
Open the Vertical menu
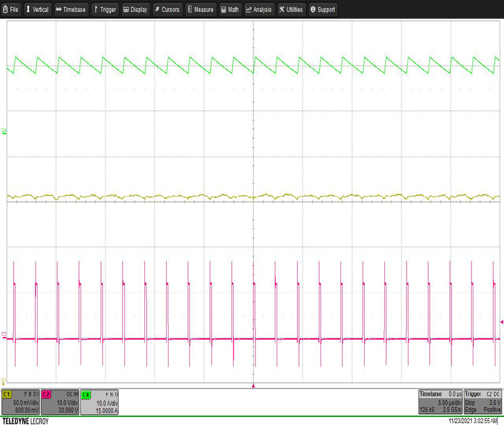[37, 9]
